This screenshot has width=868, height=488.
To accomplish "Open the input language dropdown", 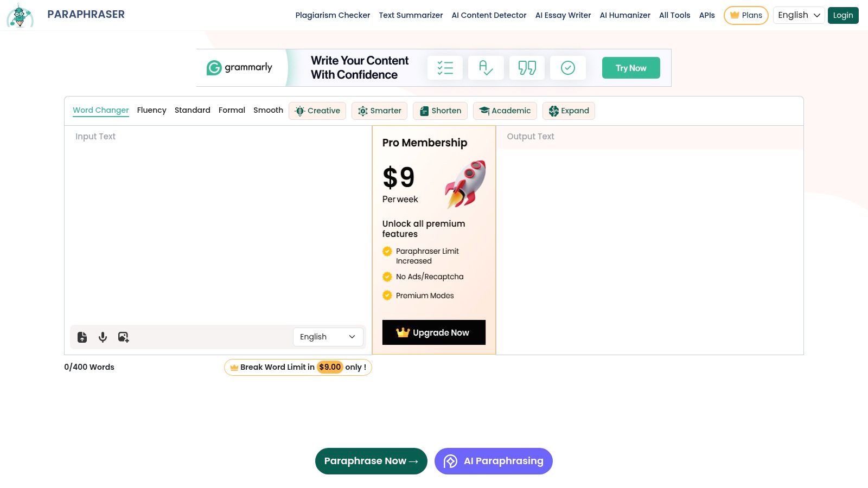I will 328,337.
